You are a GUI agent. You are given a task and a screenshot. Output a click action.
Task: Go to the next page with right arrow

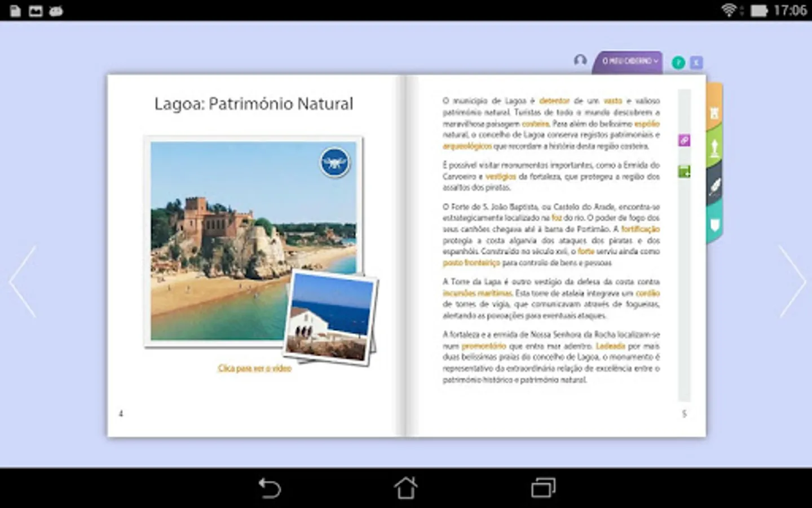pyautogui.click(x=792, y=281)
